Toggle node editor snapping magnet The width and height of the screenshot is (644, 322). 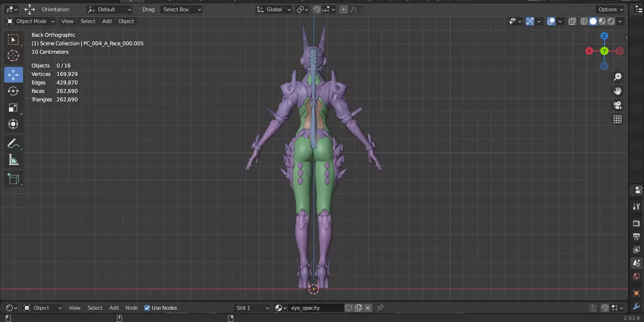click(x=604, y=308)
